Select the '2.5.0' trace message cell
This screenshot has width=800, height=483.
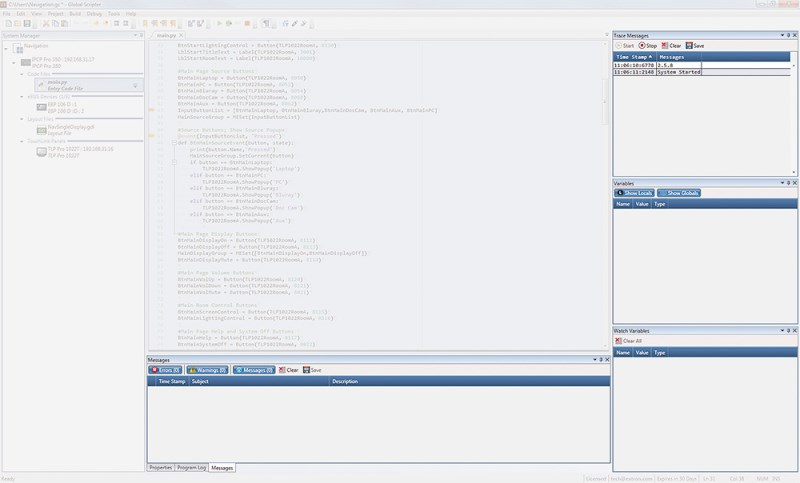coord(679,65)
